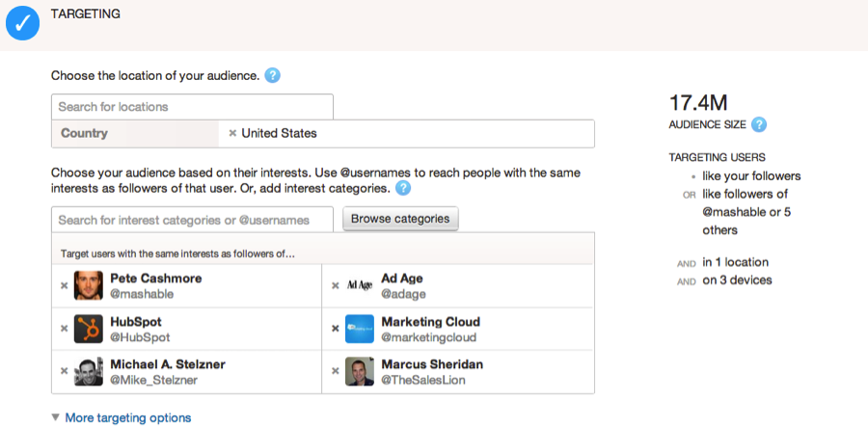868x427 pixels.
Task: Open help icon beside audience location
Action: [x=272, y=75]
